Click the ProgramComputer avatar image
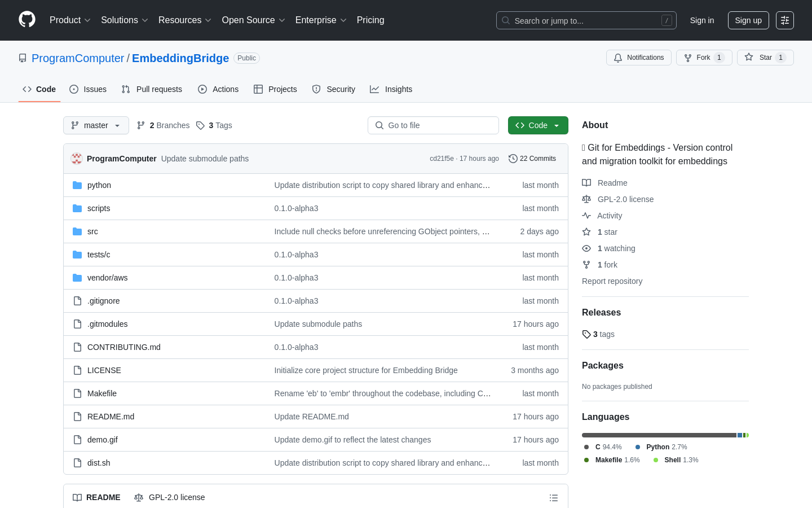812x508 pixels. (77, 159)
